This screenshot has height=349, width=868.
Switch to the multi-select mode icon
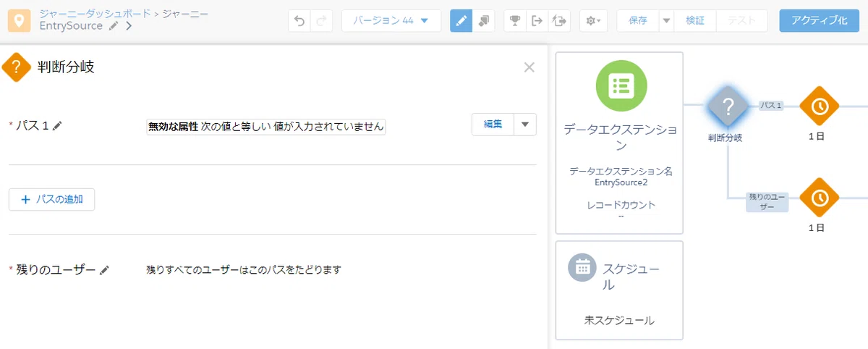point(484,21)
